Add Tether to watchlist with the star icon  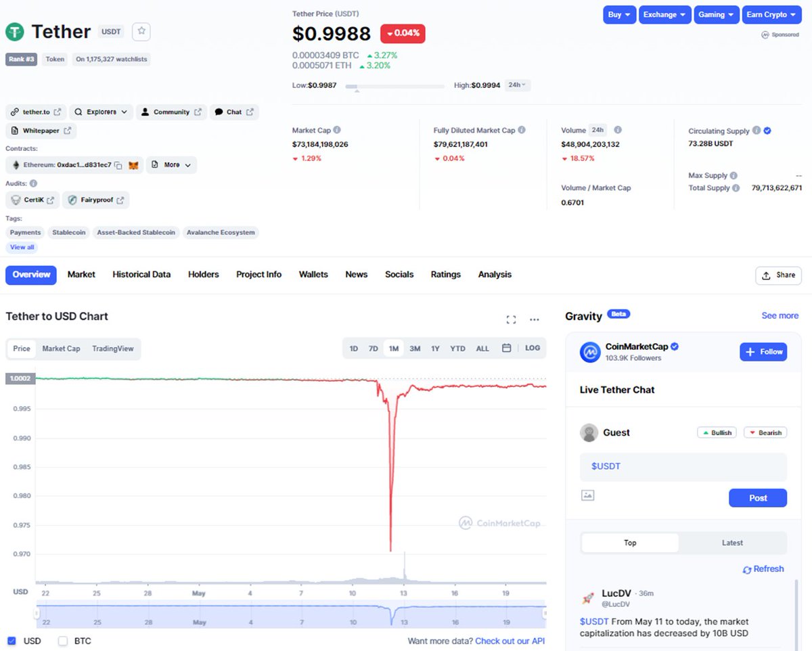click(141, 31)
